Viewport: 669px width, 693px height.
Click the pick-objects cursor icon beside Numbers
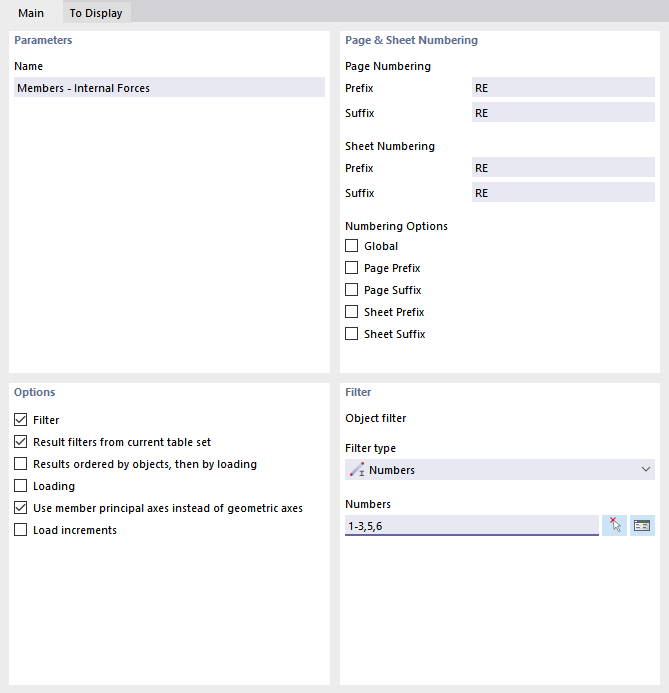click(615, 525)
